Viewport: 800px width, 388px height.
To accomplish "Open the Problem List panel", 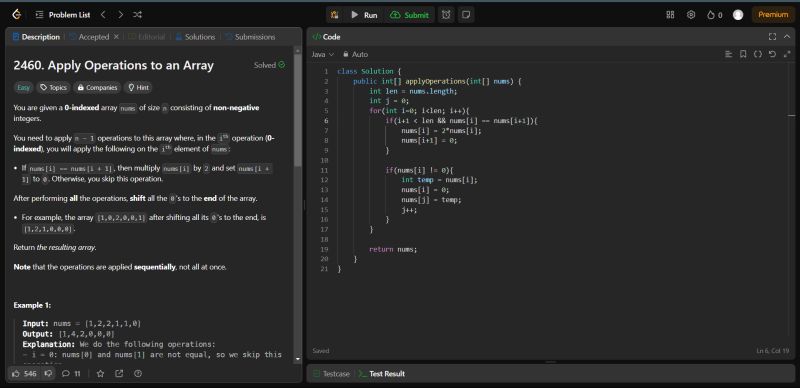I will pyautogui.click(x=63, y=15).
